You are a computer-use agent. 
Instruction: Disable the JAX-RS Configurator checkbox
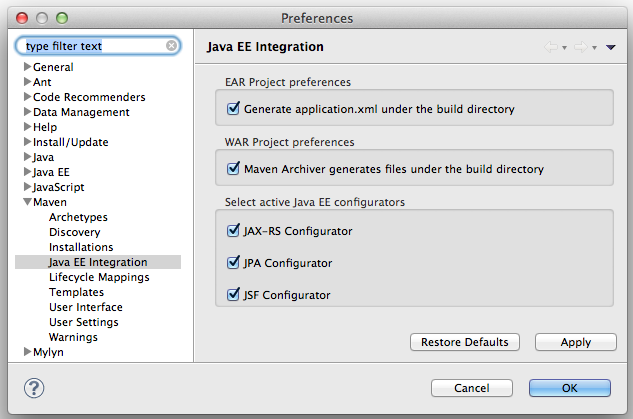point(233,230)
